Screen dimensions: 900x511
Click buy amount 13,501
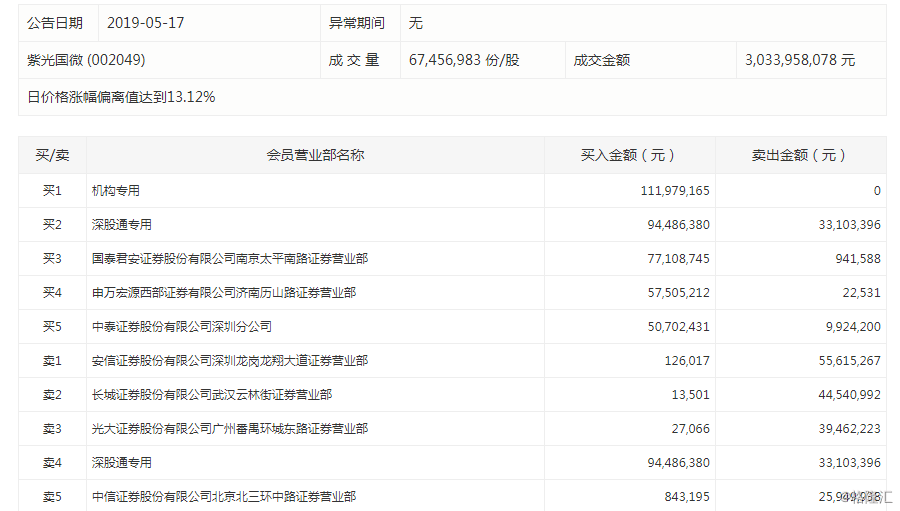(690, 394)
